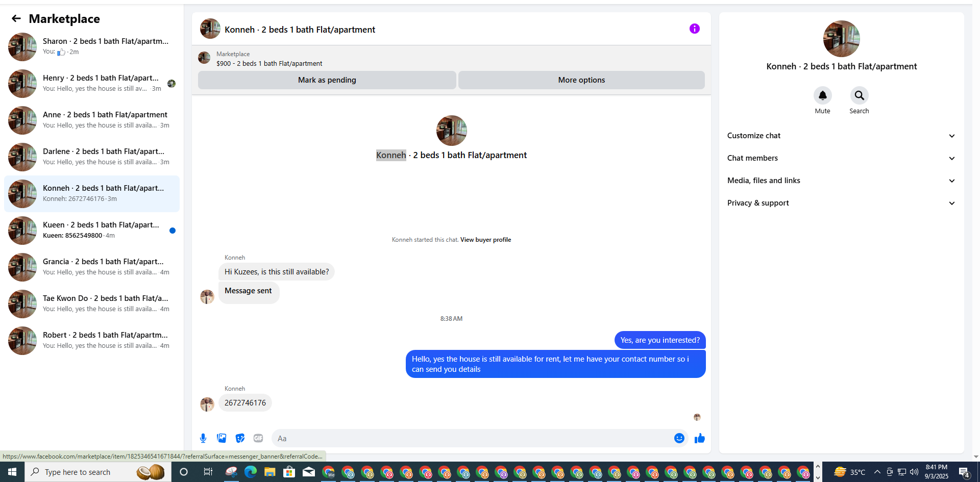Click the 'Message sent' bubble
The width and height of the screenshot is (980, 482).
point(249,292)
